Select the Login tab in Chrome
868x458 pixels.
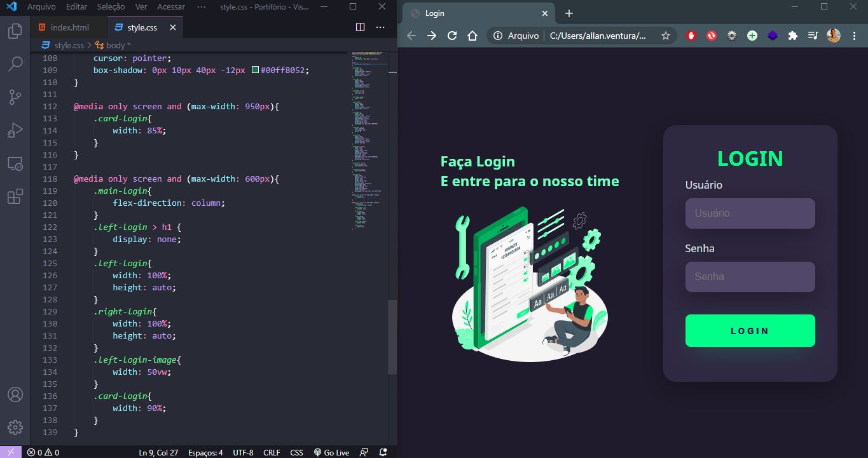[477, 13]
